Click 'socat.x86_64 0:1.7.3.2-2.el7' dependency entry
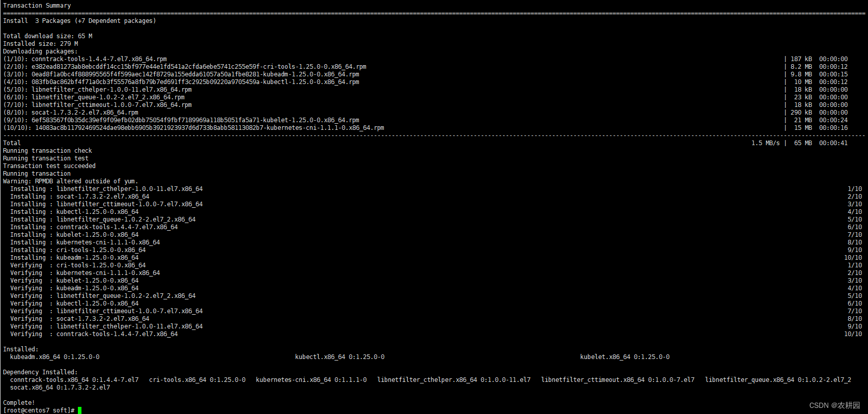Image resolution: width=868 pixels, height=414 pixels. [60, 388]
